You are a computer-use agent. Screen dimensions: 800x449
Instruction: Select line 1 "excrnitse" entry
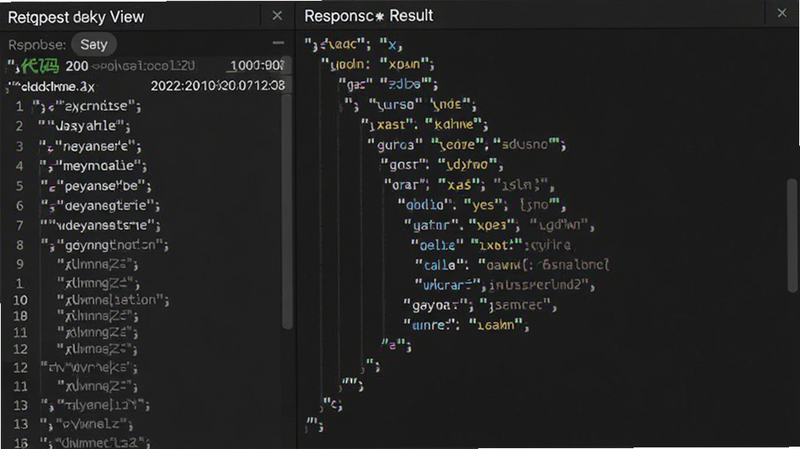87,106
